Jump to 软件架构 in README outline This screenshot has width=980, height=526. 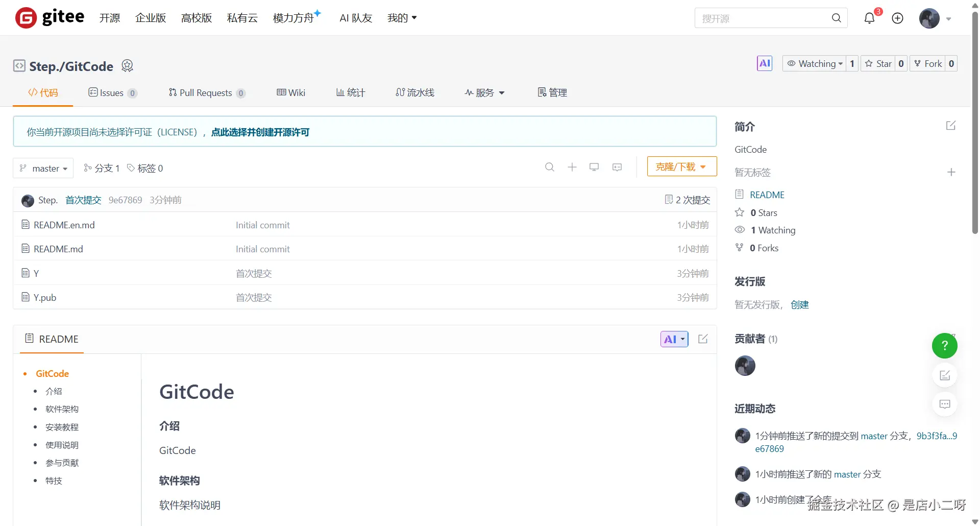click(x=62, y=410)
